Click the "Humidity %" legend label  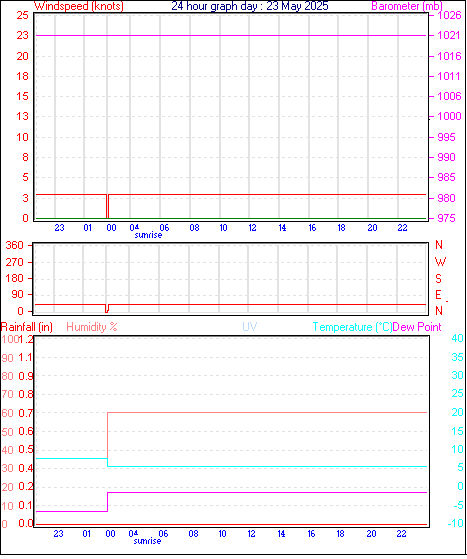click(x=92, y=327)
